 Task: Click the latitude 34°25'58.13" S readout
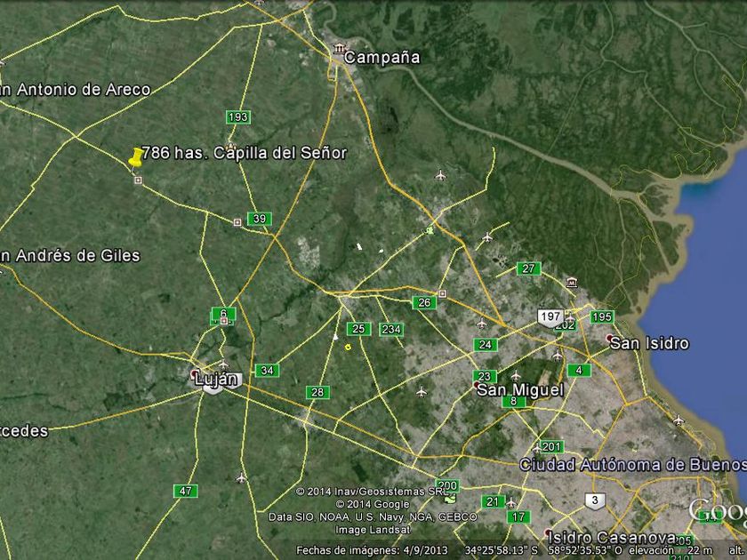point(502,550)
